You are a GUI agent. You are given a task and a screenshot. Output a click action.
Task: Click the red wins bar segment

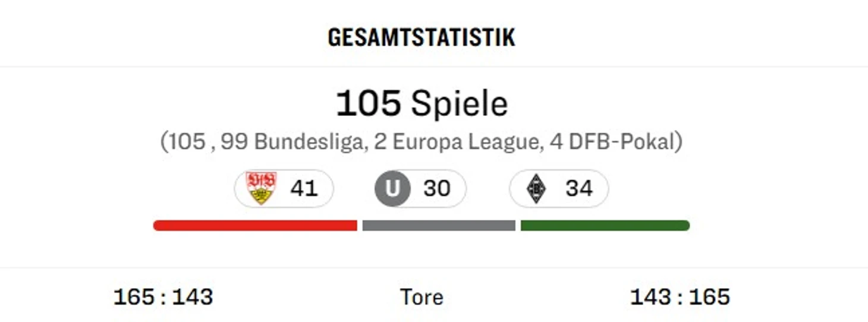255,226
